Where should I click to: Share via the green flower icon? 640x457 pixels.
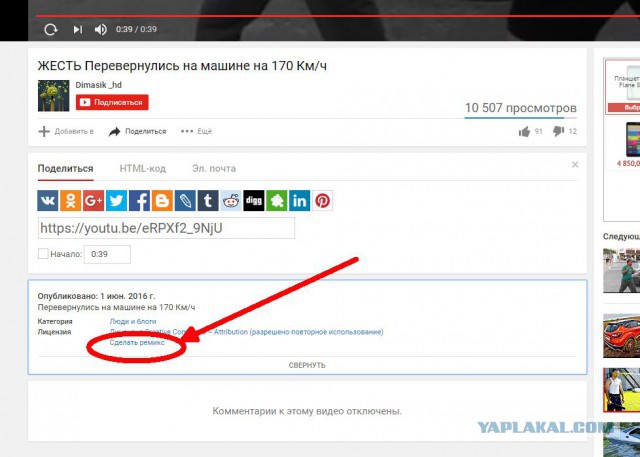276,200
